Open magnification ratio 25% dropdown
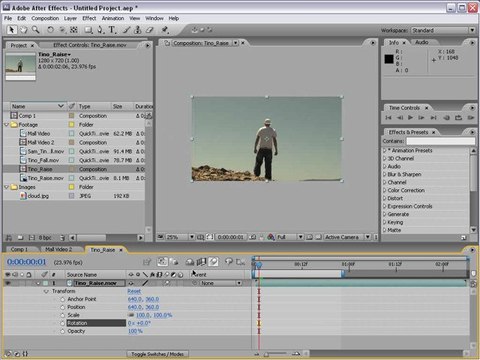The image size is (480, 360). click(x=180, y=237)
